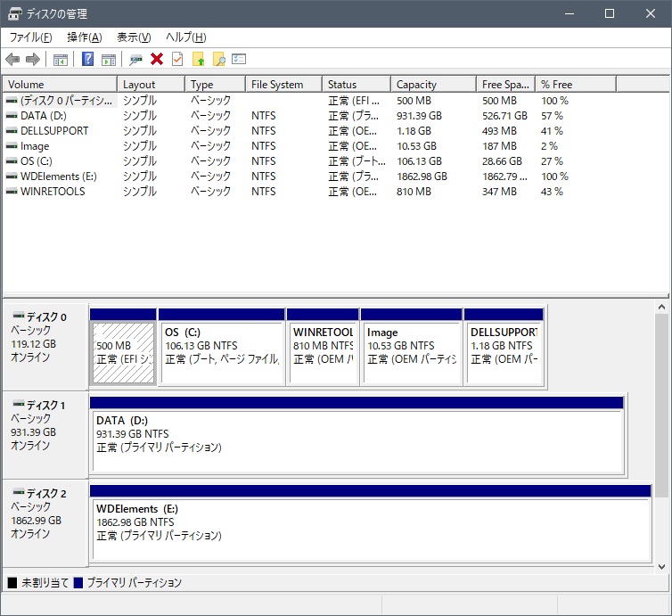Open Properties via the checkmark page icon

point(177,59)
